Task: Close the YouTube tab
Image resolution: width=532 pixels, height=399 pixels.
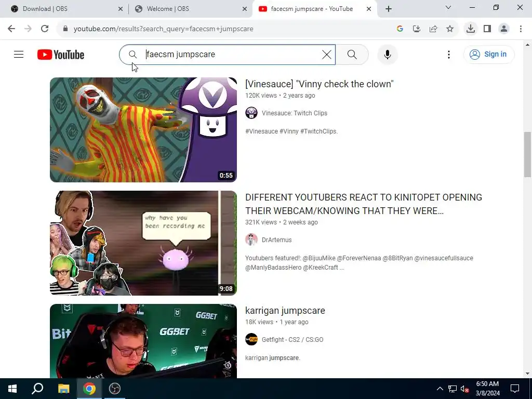Action: pos(369,9)
